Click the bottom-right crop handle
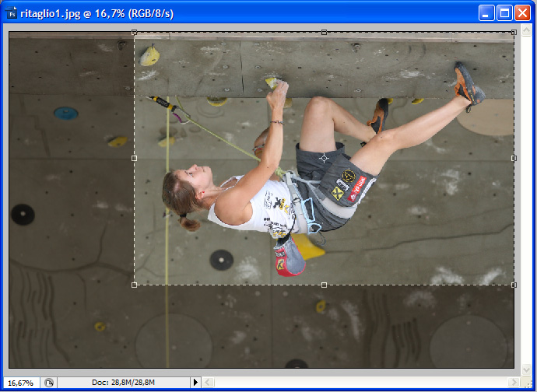This screenshot has height=392, width=537. tap(514, 285)
